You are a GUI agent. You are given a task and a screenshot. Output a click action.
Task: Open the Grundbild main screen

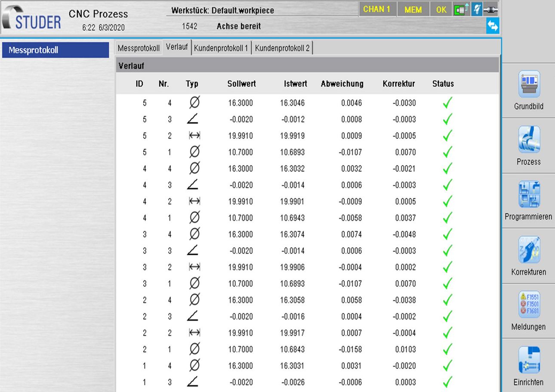point(528,91)
